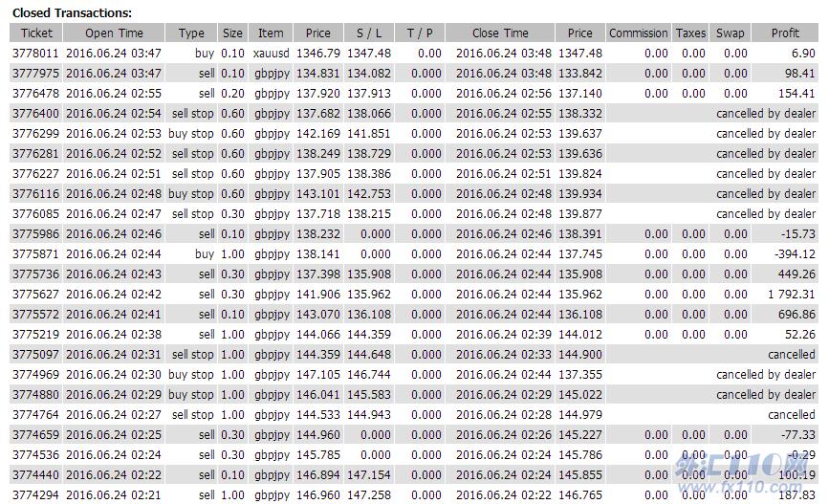Select ticket 3778011 xauusd row

(271, 54)
